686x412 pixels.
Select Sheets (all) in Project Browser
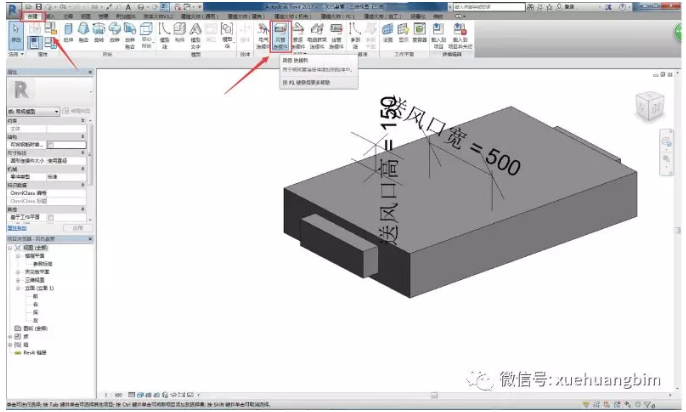point(37,328)
